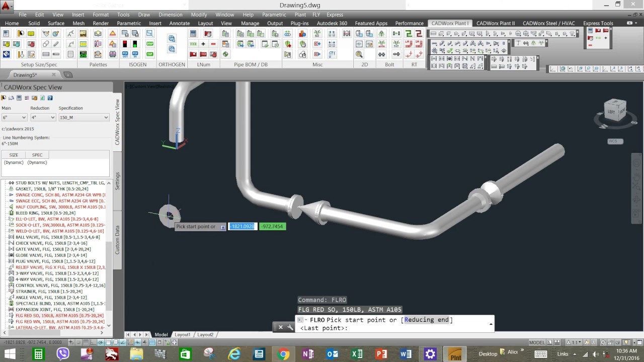Click the green traffic light ISOGEN icon

click(136, 44)
